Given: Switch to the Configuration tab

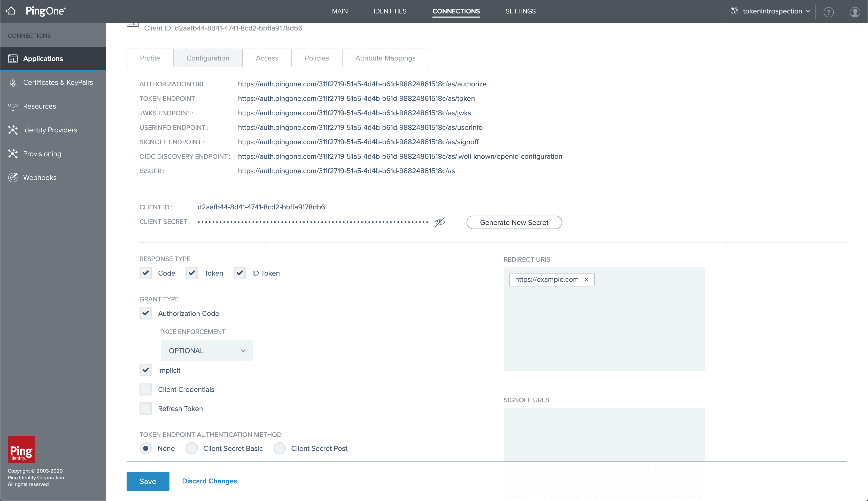Looking at the screenshot, I should tap(208, 58).
